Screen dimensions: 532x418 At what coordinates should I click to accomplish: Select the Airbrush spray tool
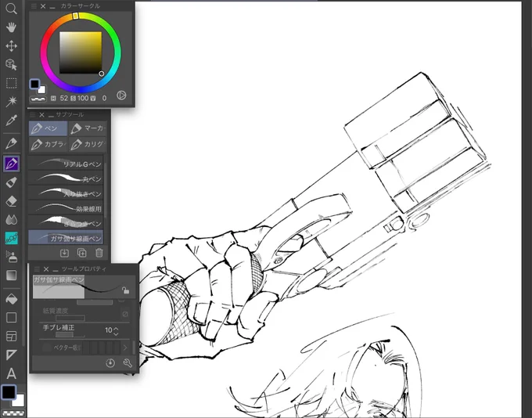[x=11, y=257]
